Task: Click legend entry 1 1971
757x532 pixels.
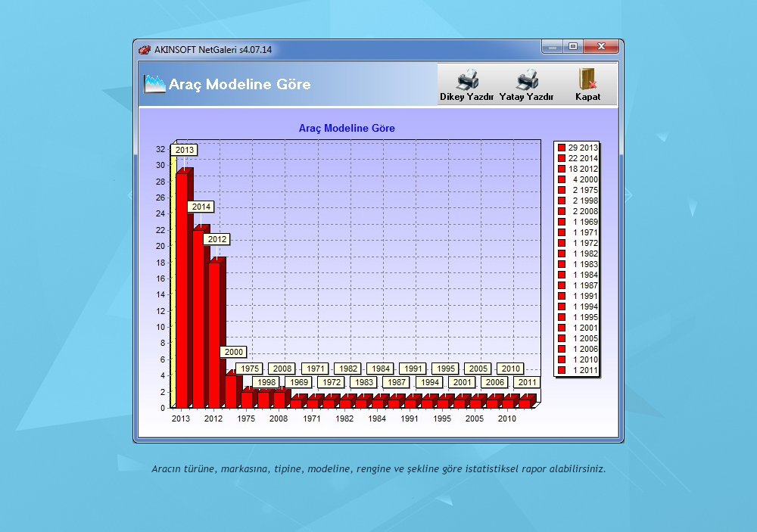Action: coord(578,232)
